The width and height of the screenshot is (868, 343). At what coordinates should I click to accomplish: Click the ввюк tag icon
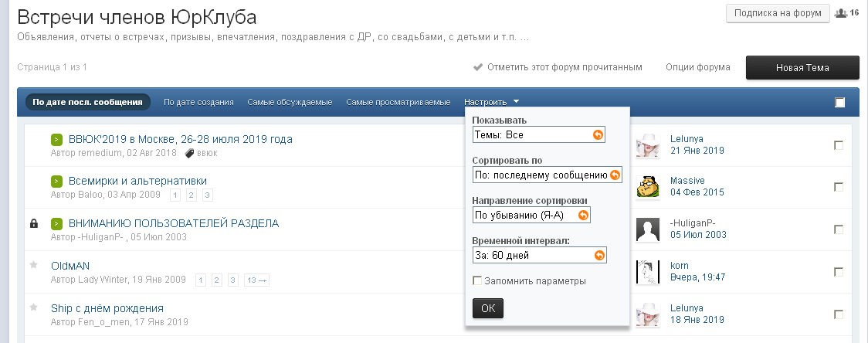189,153
